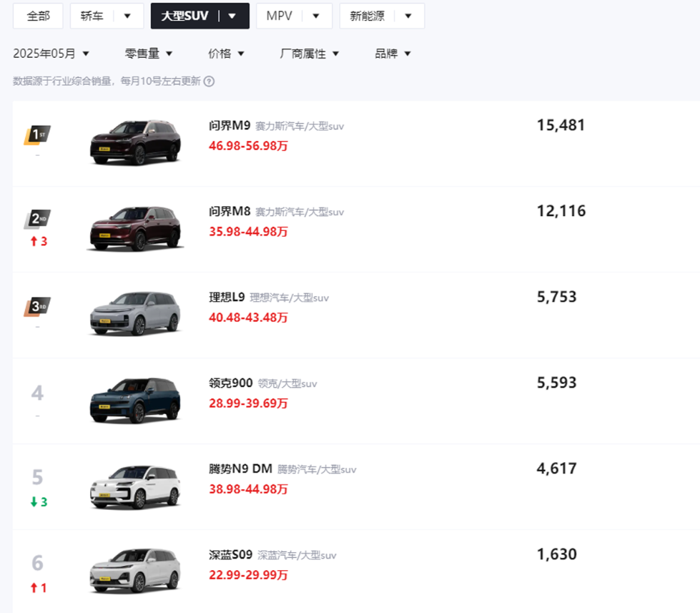The height and width of the screenshot is (613, 700).
Task: Click the 3rd place rank badge
Action: [37, 306]
